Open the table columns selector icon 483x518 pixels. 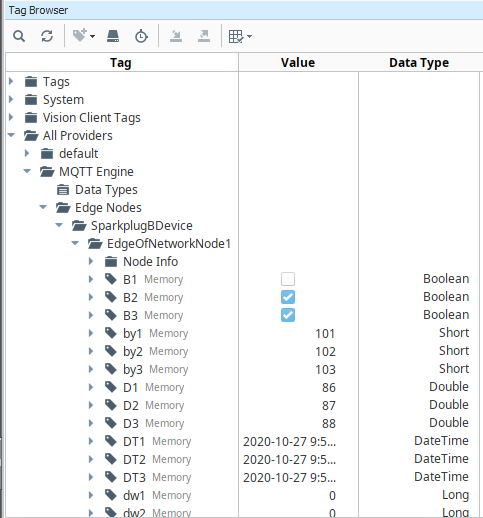240,36
